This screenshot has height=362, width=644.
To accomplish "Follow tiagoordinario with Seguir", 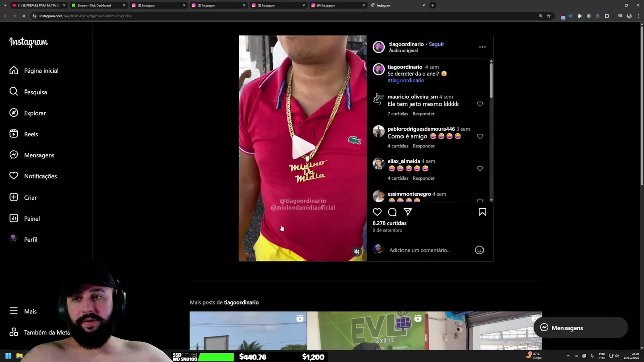I will [436, 44].
